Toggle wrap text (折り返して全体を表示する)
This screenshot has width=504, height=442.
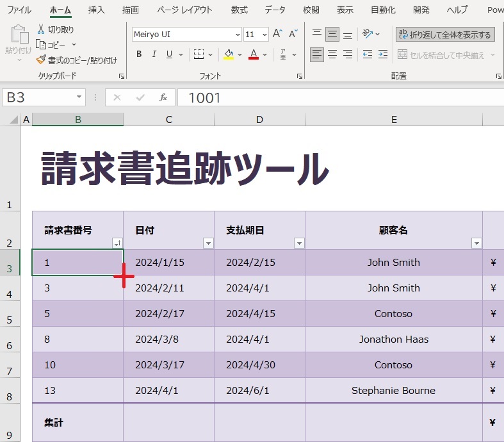pyautogui.click(x=445, y=35)
